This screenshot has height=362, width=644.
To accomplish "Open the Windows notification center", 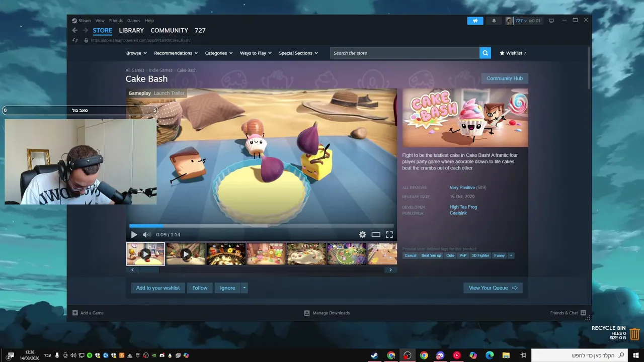I will [x=10, y=355].
